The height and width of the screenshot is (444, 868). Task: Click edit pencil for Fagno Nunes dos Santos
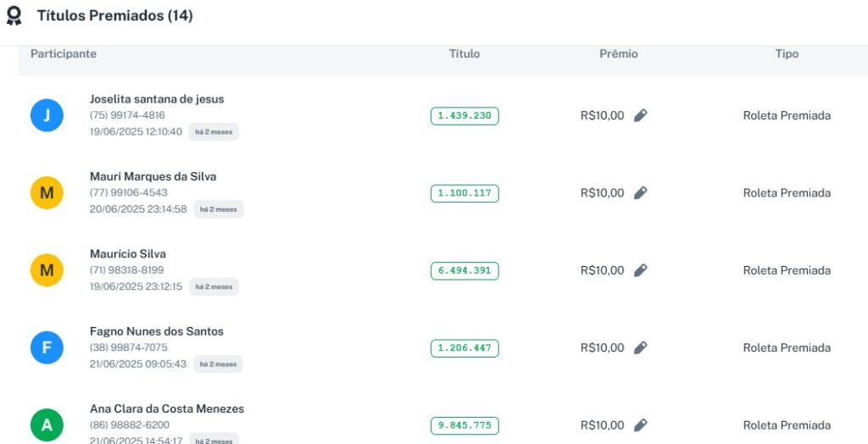pos(641,347)
